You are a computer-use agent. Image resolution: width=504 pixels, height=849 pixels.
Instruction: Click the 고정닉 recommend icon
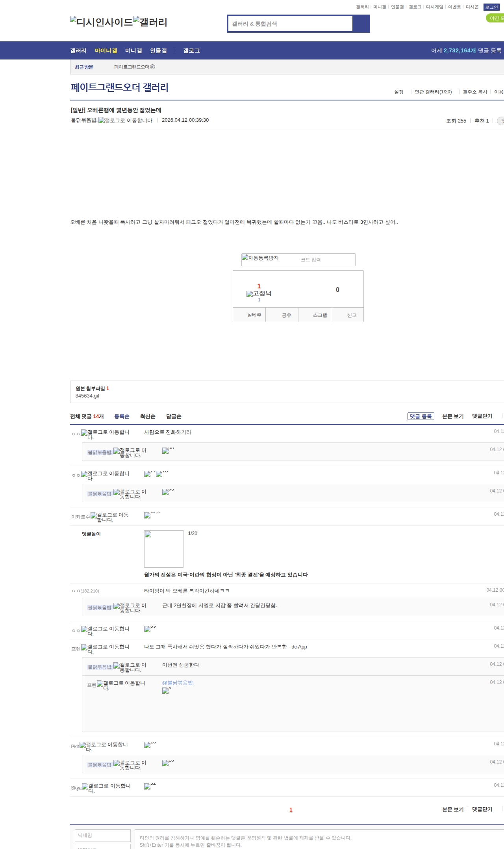tap(259, 294)
